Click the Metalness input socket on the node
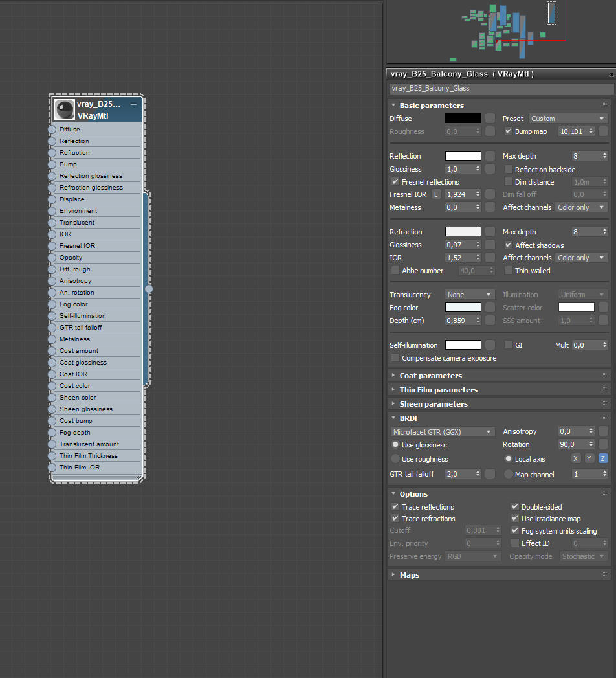The height and width of the screenshot is (678, 616). [52, 339]
